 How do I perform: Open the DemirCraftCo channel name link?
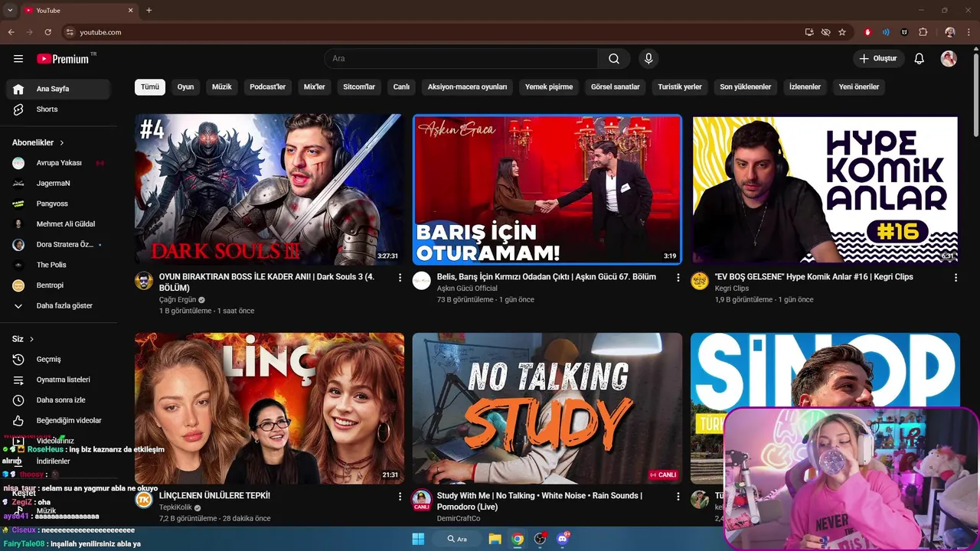pyautogui.click(x=459, y=519)
